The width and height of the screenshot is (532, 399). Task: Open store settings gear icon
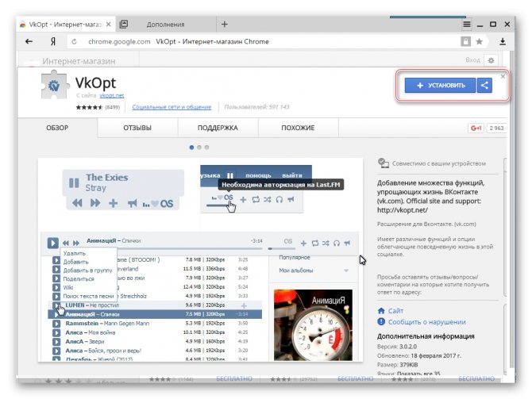point(491,60)
